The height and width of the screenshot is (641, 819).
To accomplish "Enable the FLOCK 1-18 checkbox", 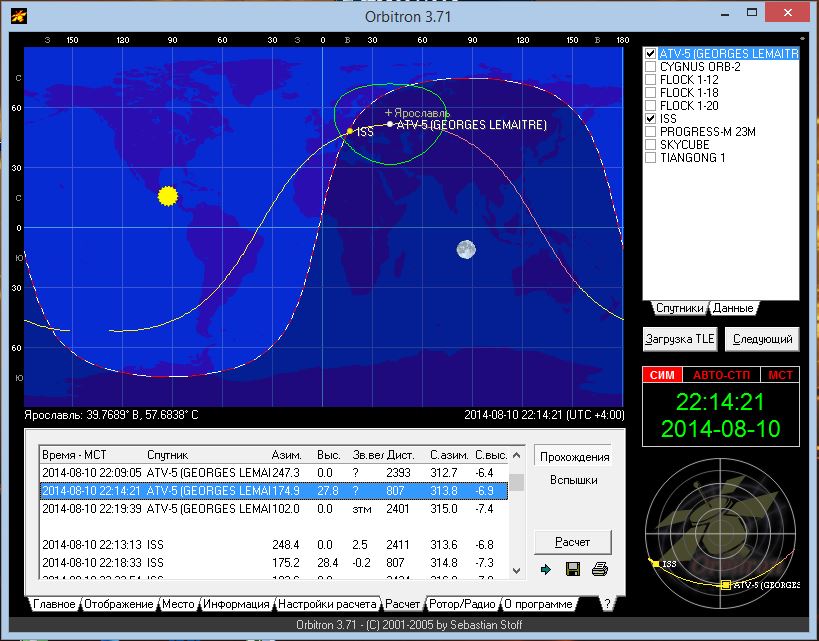I will [650, 92].
